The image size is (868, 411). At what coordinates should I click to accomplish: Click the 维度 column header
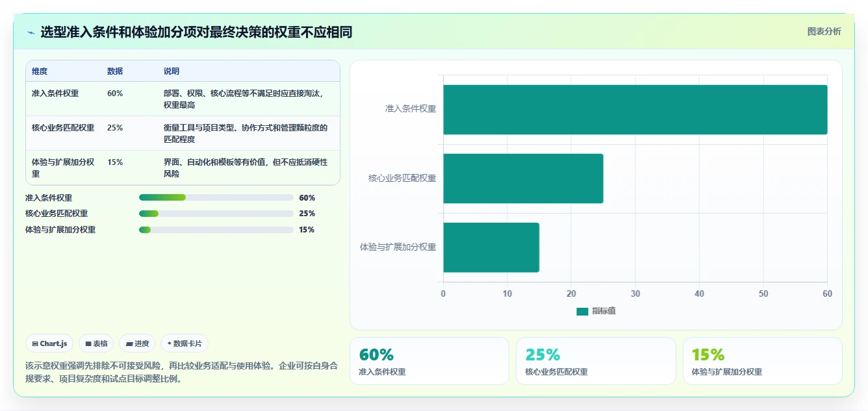pyautogui.click(x=40, y=71)
